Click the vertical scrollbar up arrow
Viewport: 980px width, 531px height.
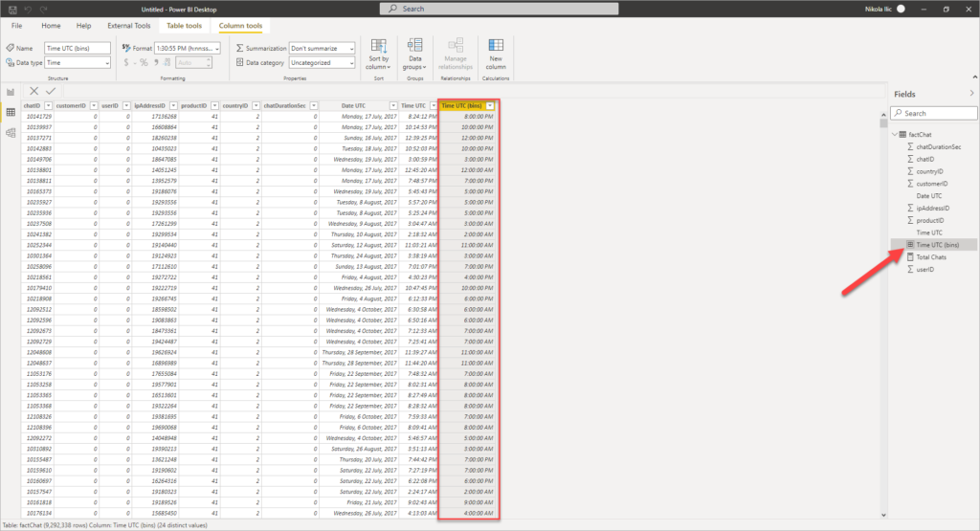883,114
